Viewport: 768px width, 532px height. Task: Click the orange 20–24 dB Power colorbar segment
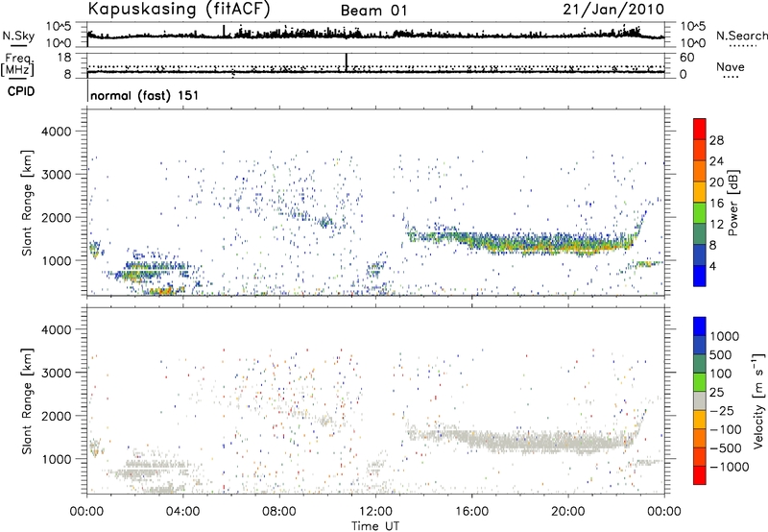[x=700, y=171]
